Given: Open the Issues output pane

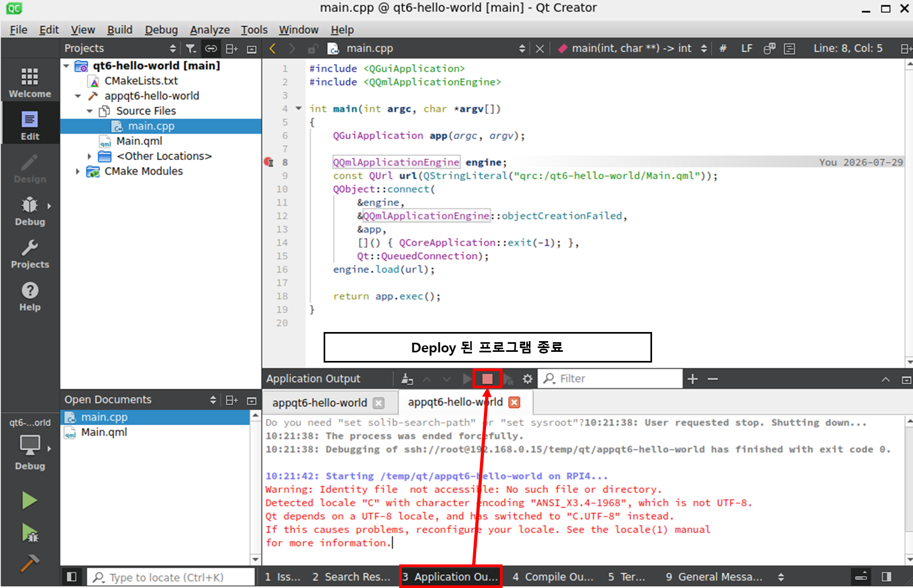Looking at the screenshot, I should [282, 577].
